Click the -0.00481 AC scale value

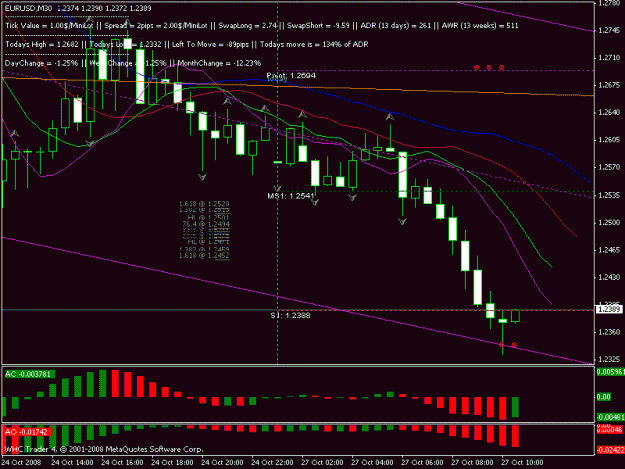click(x=610, y=417)
